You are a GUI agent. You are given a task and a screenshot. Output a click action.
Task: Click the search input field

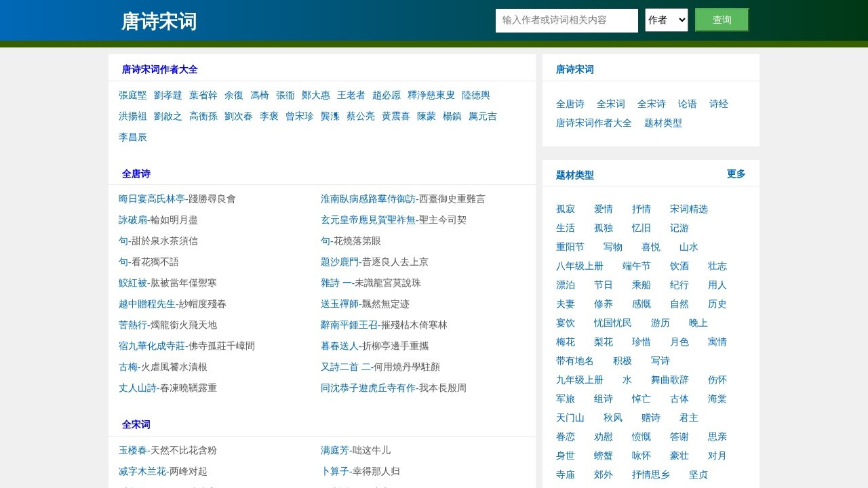(566, 20)
